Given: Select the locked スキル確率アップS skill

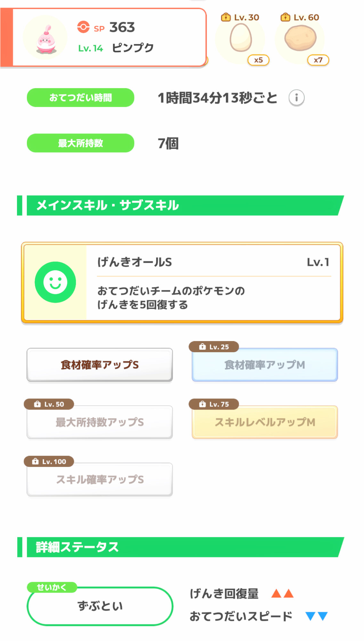Looking at the screenshot, I should tap(100, 479).
